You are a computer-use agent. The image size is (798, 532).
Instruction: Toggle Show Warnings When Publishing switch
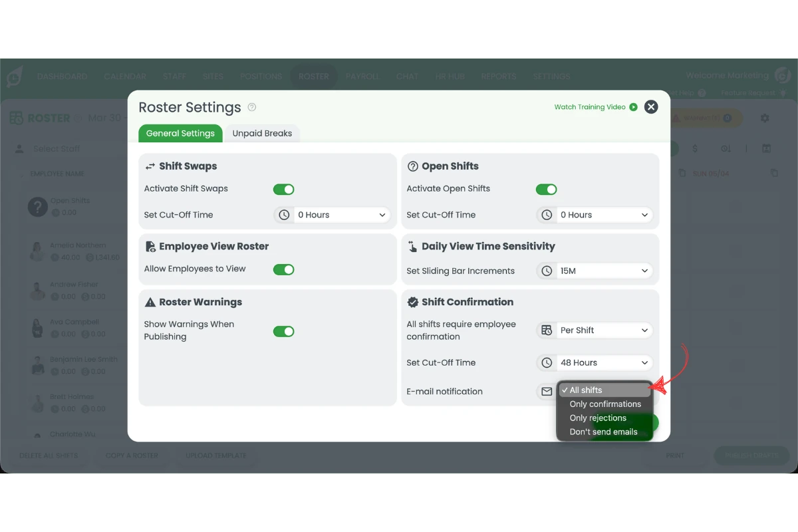[284, 331]
